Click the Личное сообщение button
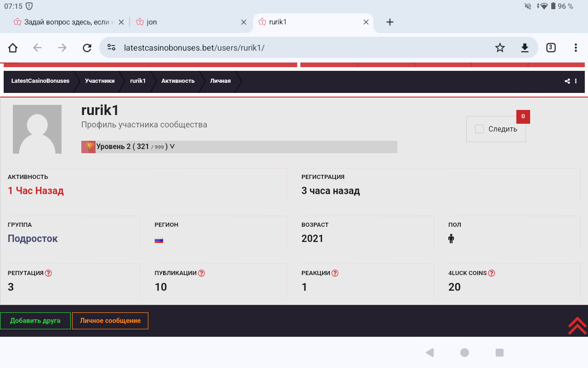This screenshot has height=368, width=588. tap(110, 321)
